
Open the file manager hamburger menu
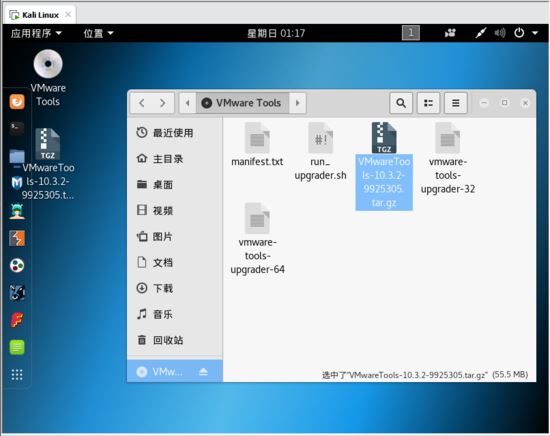(456, 103)
